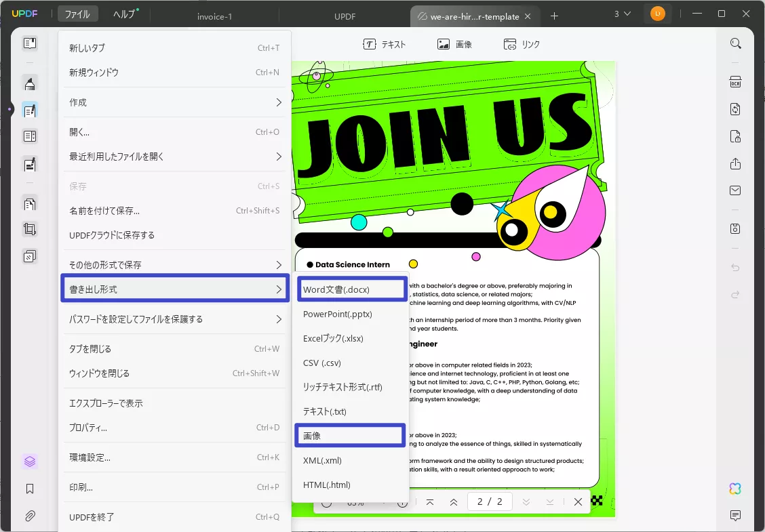Image resolution: width=765 pixels, height=532 pixels.
Task: Open the Protect PDF lock icon
Action: [x=735, y=136]
